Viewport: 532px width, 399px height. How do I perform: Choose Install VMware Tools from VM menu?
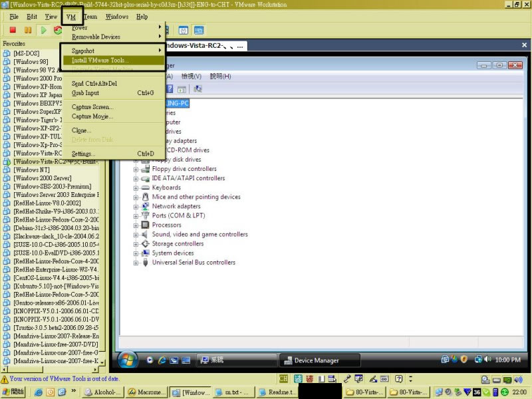tap(113, 60)
